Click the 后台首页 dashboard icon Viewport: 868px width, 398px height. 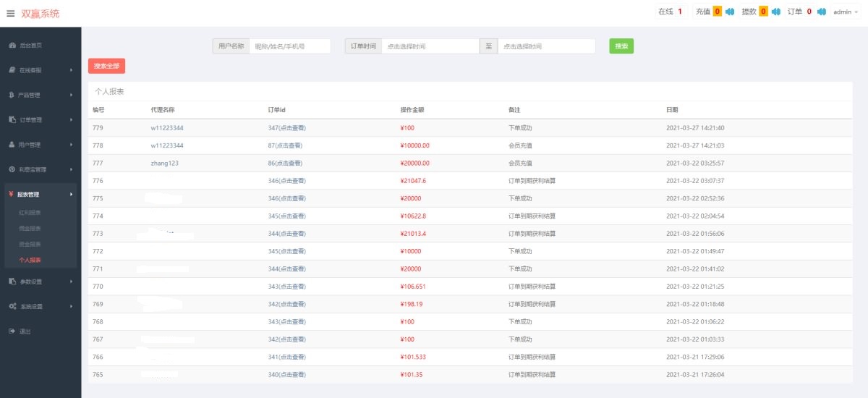[x=12, y=45]
